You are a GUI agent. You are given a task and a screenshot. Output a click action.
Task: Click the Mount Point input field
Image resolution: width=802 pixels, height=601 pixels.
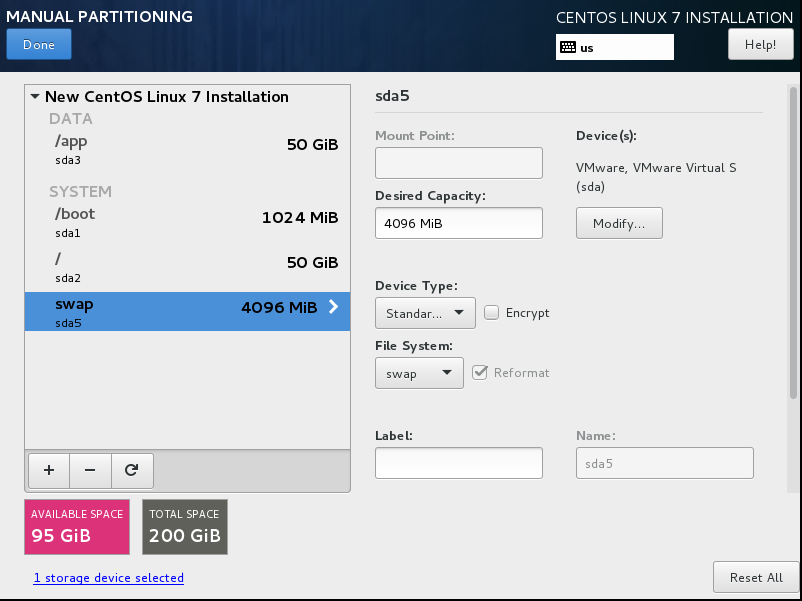(x=459, y=163)
